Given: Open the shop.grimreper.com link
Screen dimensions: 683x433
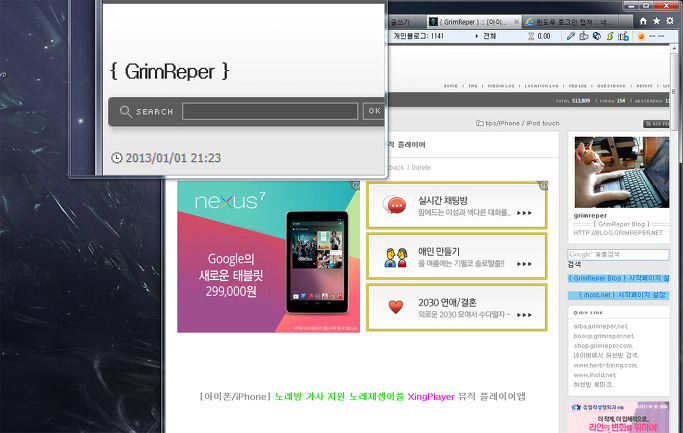Looking at the screenshot, I should 603,345.
